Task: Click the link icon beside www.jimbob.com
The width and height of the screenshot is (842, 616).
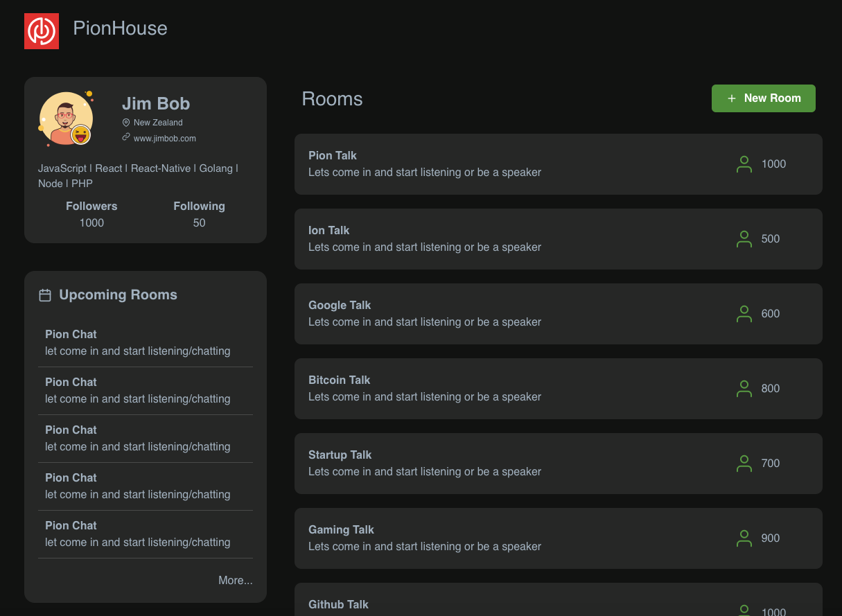Action: 126,138
